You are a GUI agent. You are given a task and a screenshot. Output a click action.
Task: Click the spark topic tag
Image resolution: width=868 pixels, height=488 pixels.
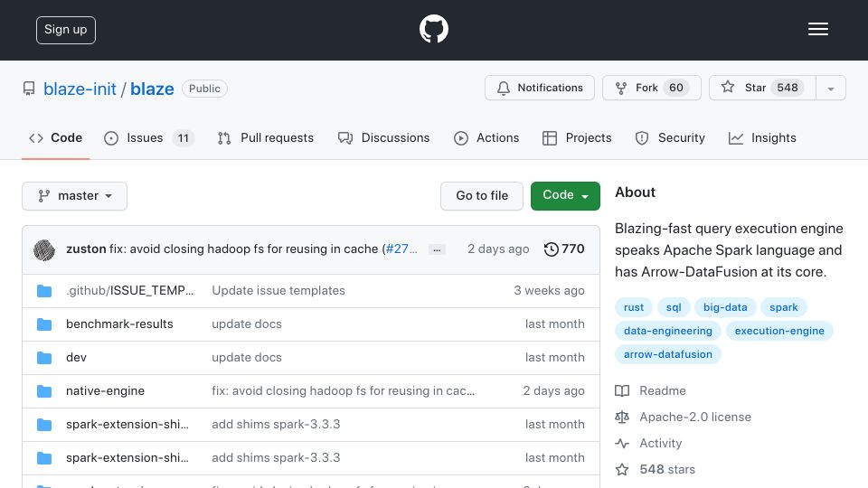tap(784, 307)
